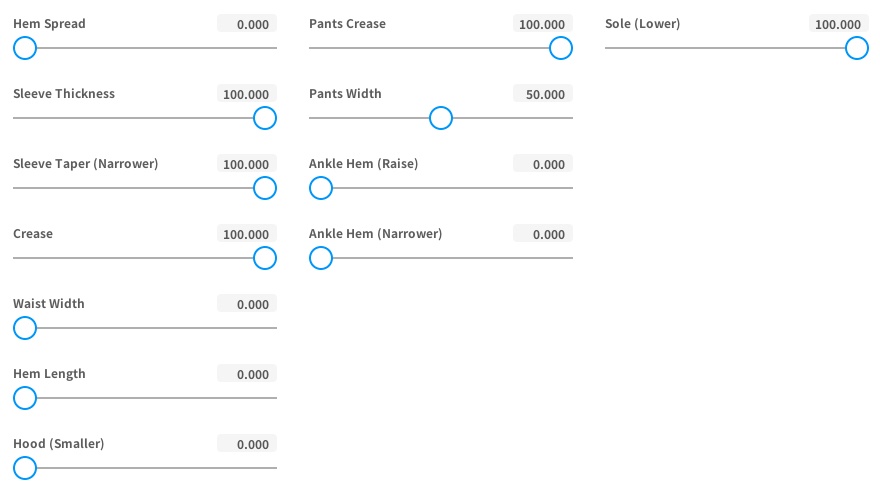
Task: Click the Hem Spread slider handle
Action: (x=25, y=48)
